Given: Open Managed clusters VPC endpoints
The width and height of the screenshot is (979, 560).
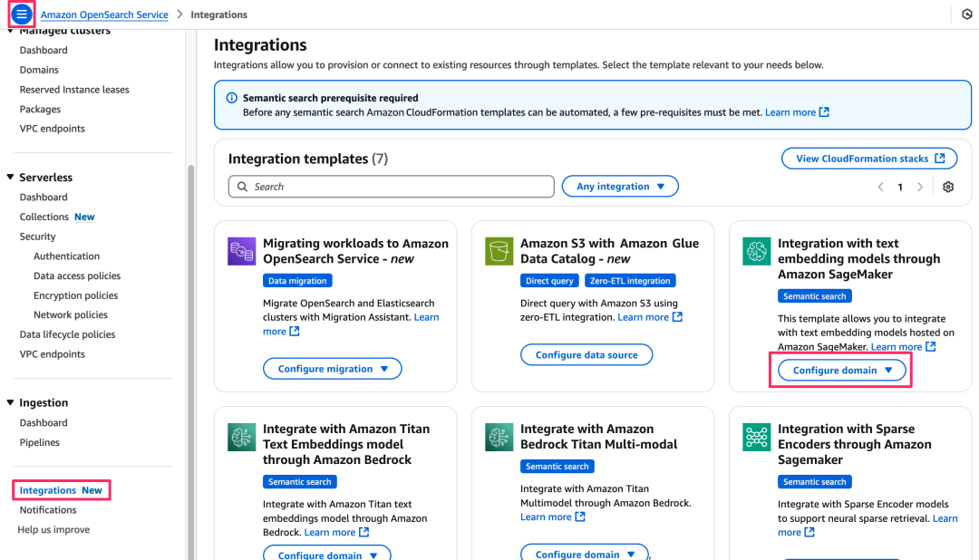Looking at the screenshot, I should point(52,129).
